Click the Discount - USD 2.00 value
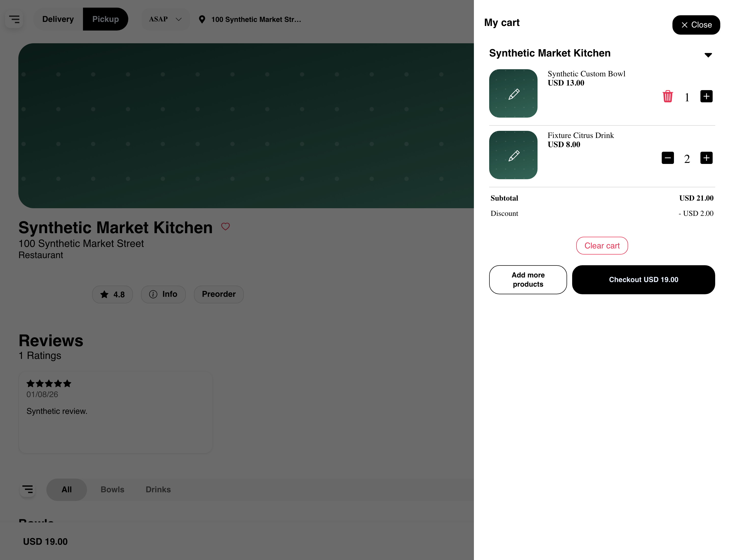Viewport: 733px width, 560px height. point(696,213)
